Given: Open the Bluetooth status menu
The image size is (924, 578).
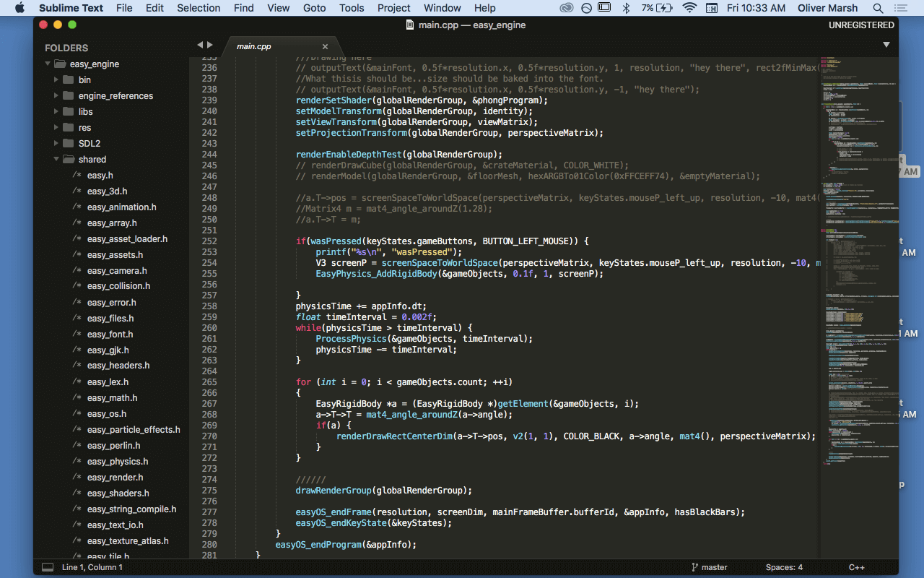Looking at the screenshot, I should [x=626, y=8].
